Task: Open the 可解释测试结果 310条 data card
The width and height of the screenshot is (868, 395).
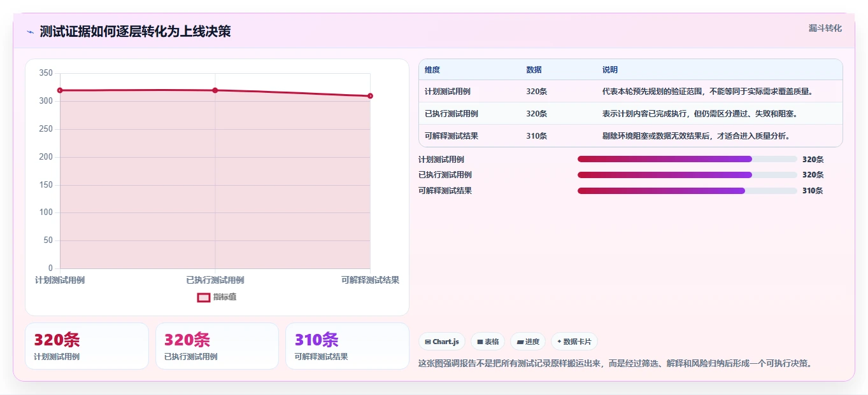Action: (x=347, y=346)
